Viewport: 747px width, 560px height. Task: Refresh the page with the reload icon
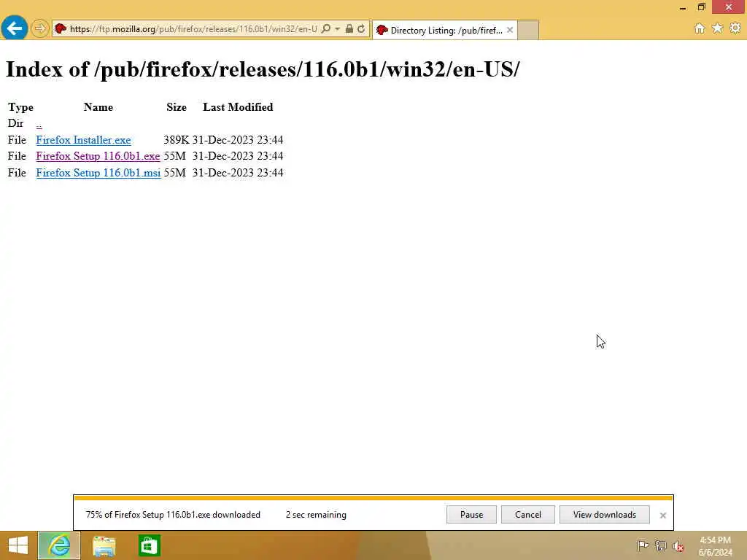361,29
